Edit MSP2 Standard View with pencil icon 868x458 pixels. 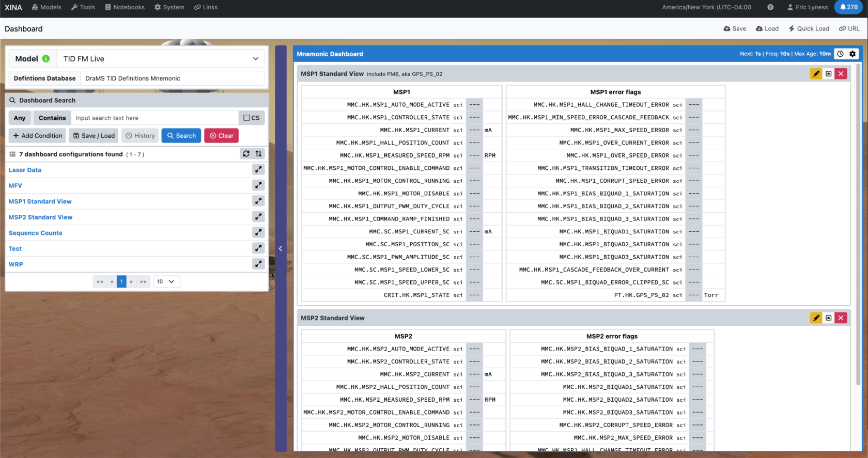[816, 318]
